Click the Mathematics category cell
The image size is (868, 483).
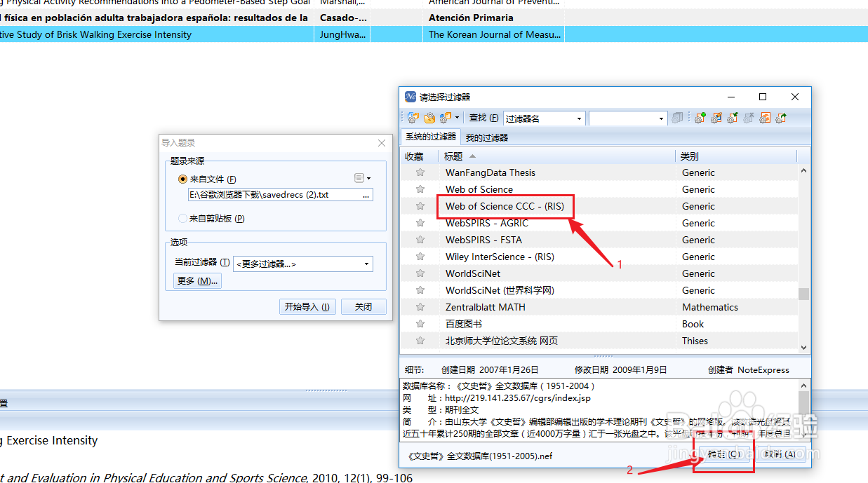710,307
